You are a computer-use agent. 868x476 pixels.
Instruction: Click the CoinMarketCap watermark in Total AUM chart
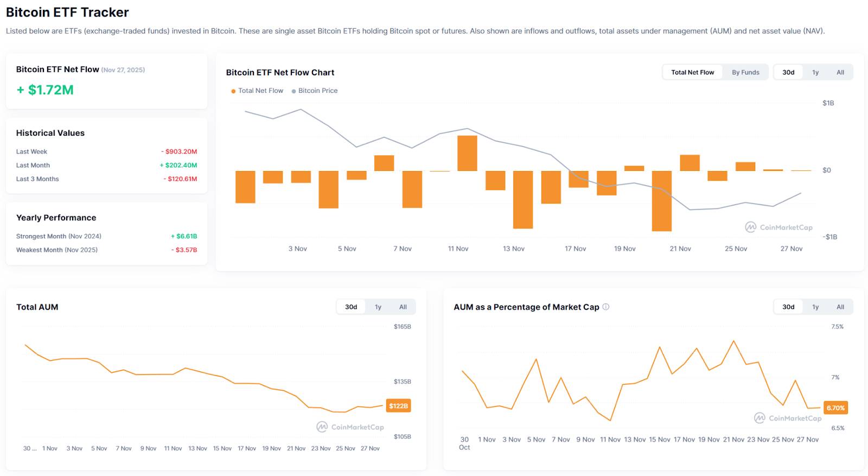pyautogui.click(x=350, y=427)
